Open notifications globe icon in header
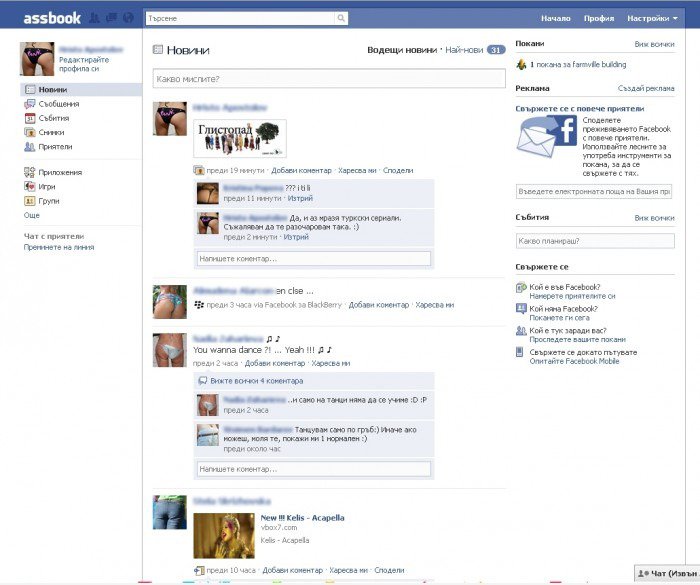This screenshot has height=585, width=700. pos(128,18)
